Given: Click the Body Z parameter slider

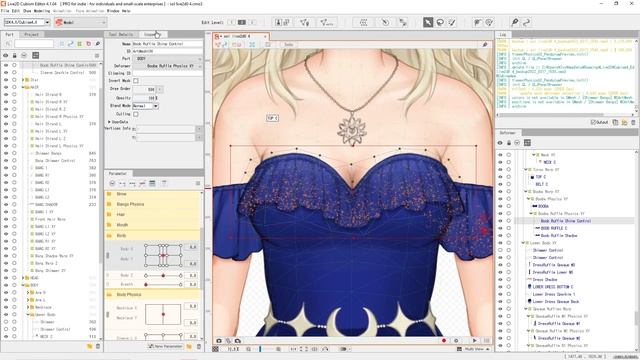Looking at the screenshot, I should point(163,276).
